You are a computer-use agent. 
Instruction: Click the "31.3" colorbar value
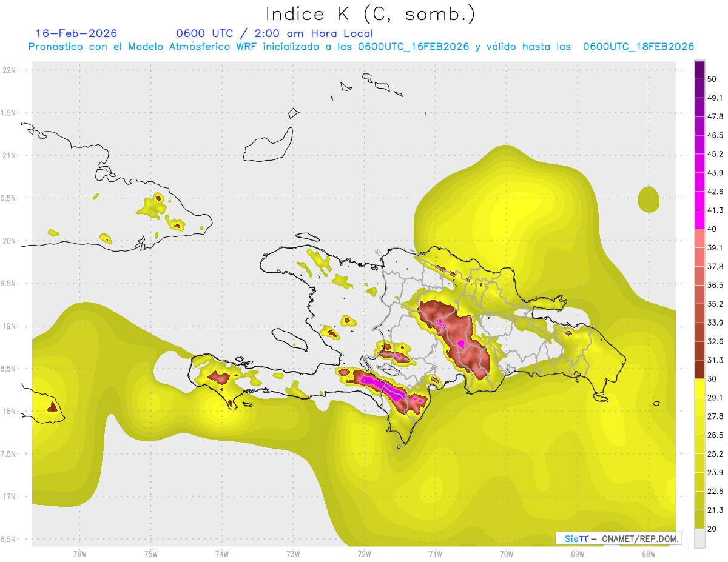pos(715,361)
